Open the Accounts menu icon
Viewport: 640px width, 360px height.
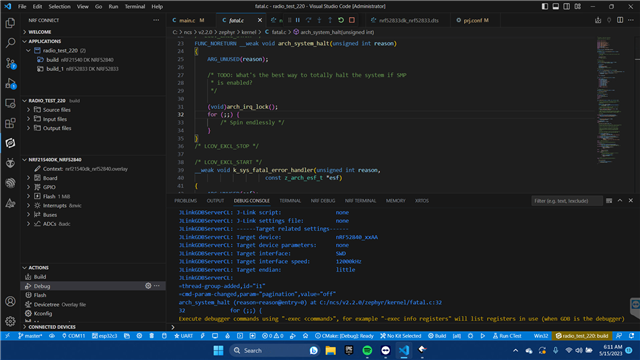(10, 301)
